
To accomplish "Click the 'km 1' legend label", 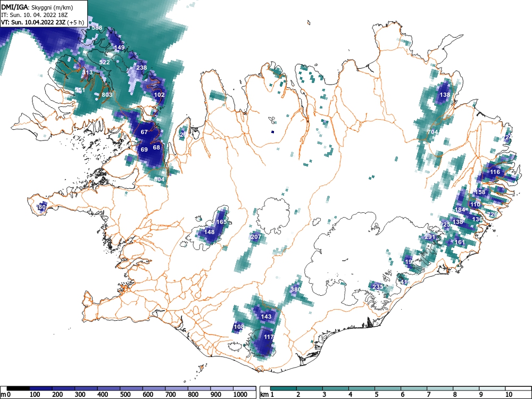I will click(x=267, y=395).
